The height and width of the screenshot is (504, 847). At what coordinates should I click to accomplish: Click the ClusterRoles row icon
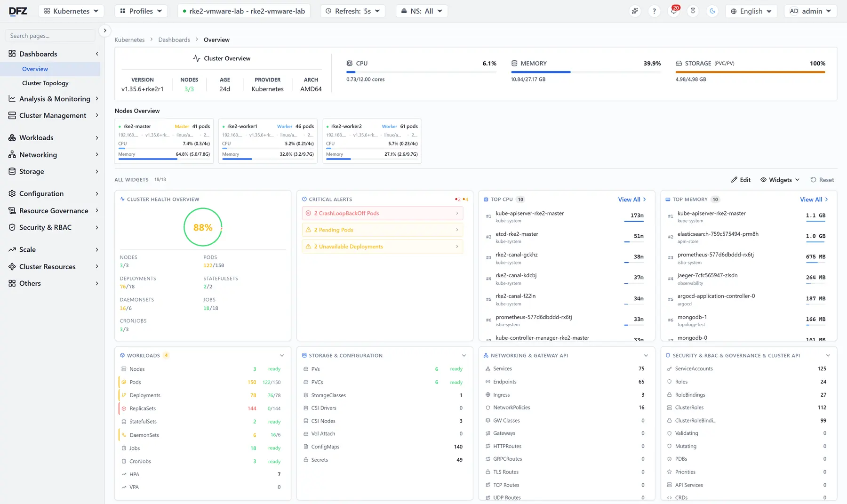tap(670, 408)
